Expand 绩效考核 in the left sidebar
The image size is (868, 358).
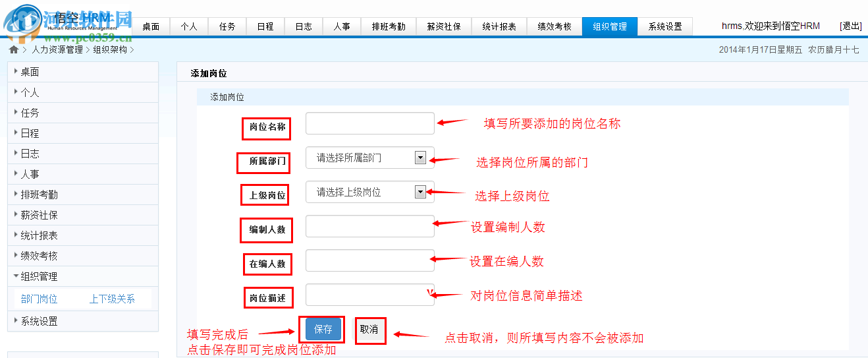(83, 256)
